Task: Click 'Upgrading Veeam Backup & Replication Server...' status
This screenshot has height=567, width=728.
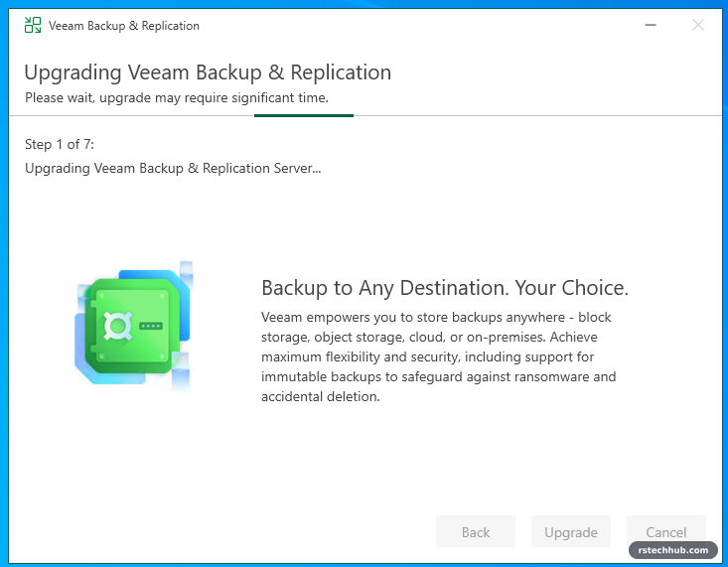Action: coord(173,168)
